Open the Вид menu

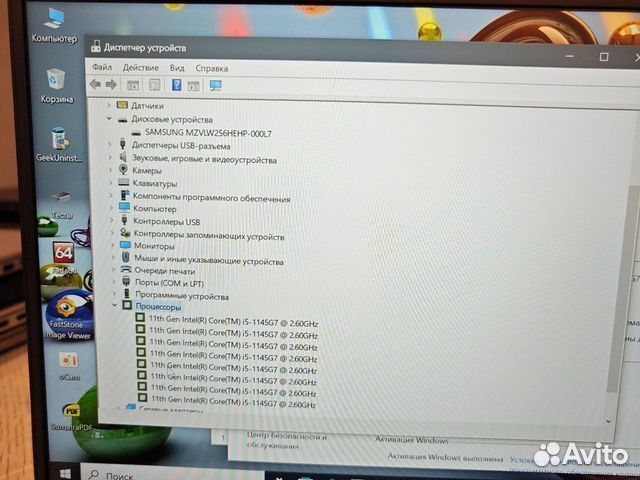click(177, 68)
